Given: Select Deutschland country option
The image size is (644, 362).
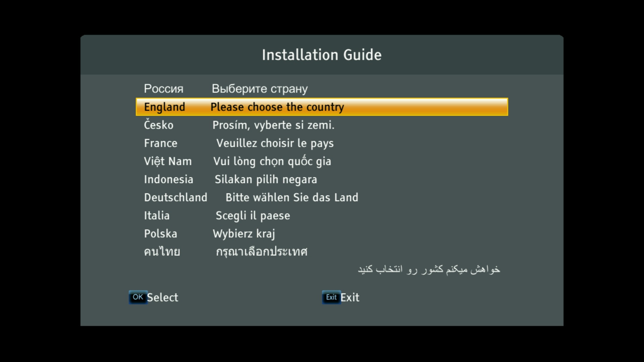Looking at the screenshot, I should coord(322,197).
